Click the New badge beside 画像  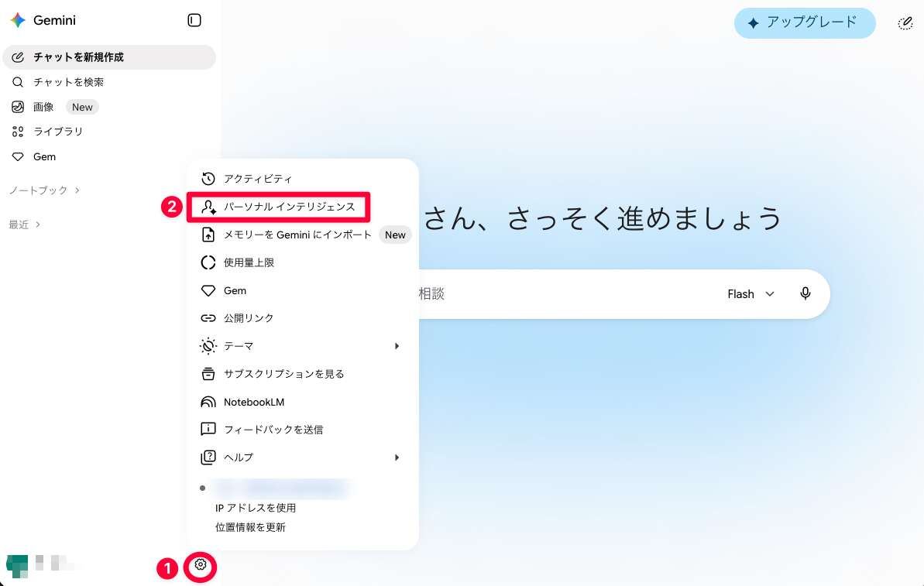coord(82,107)
